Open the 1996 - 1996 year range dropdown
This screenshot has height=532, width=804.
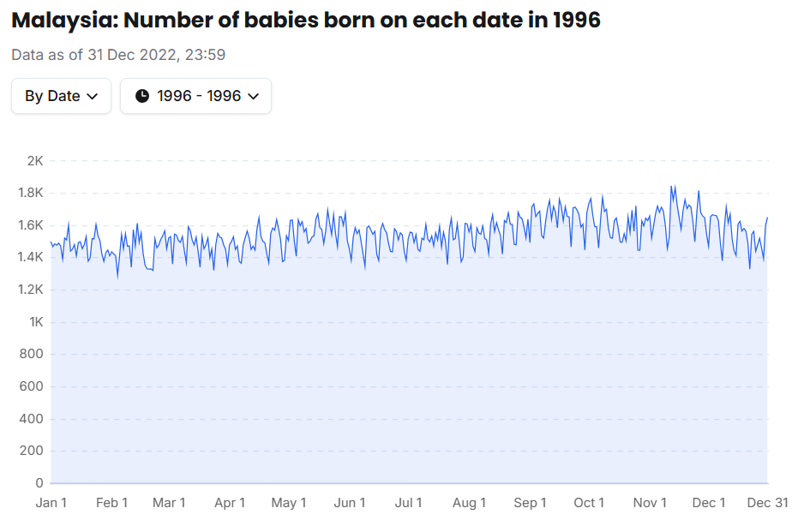[195, 96]
